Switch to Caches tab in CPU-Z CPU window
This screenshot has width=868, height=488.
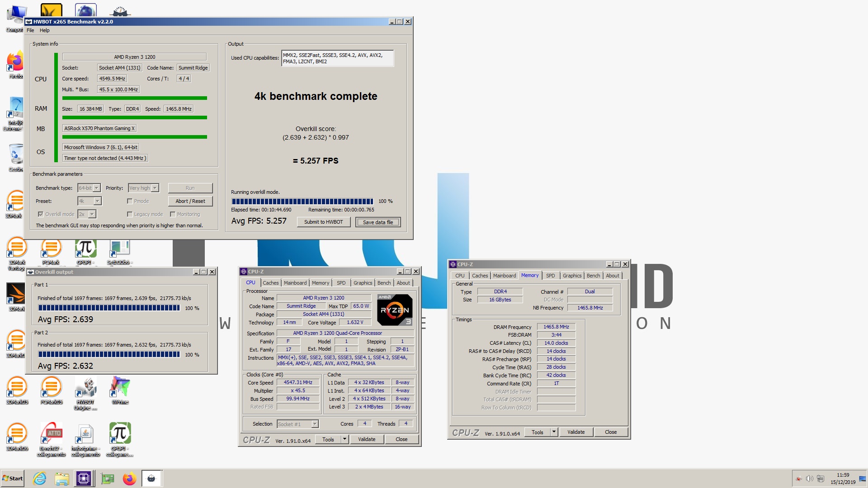[x=271, y=283]
